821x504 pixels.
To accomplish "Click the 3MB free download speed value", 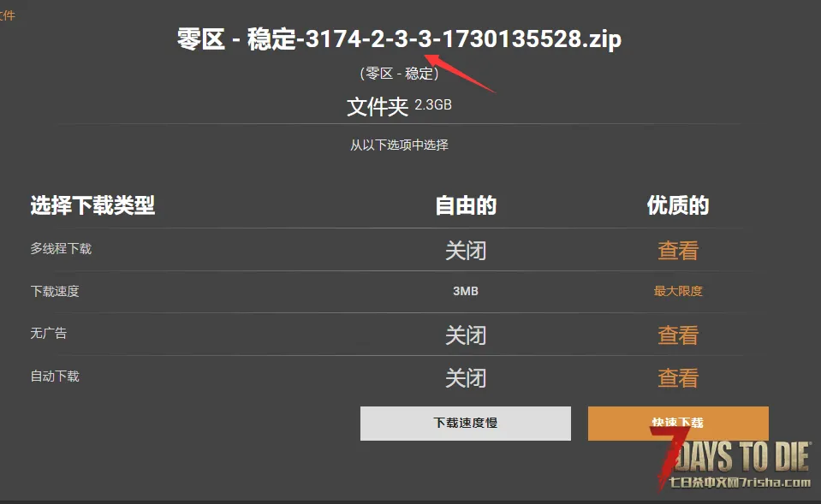I will (x=466, y=291).
